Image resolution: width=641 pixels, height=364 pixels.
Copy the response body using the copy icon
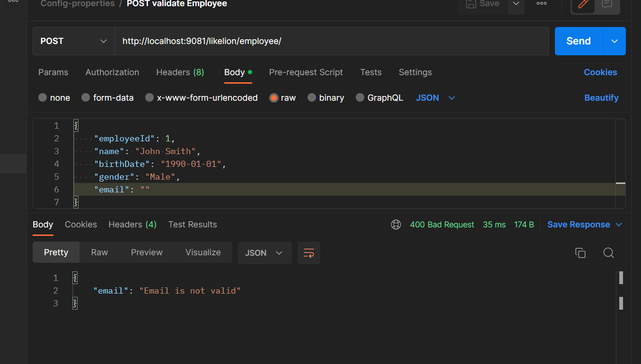[x=580, y=253]
